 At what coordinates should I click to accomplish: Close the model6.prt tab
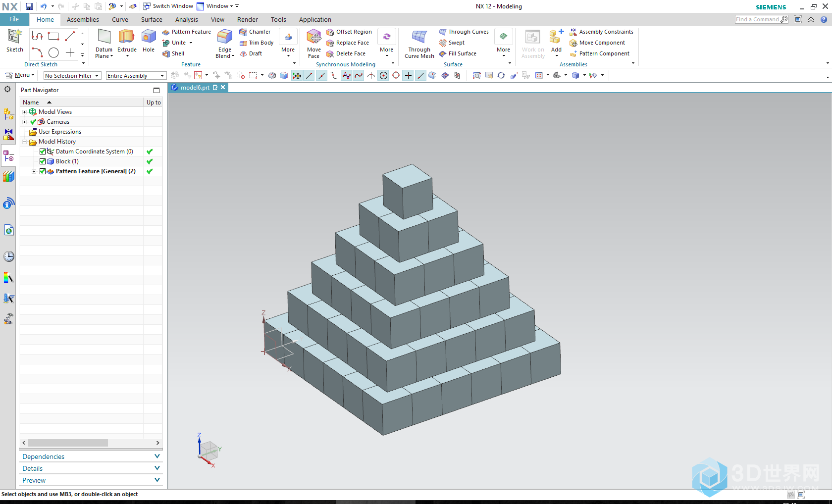point(223,87)
